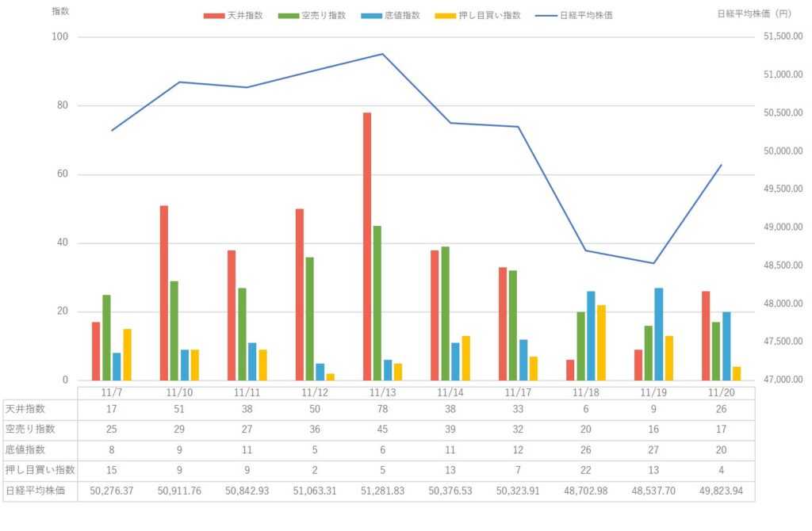
Task: Select the yellow bar for 11/18
Action: tap(601, 342)
